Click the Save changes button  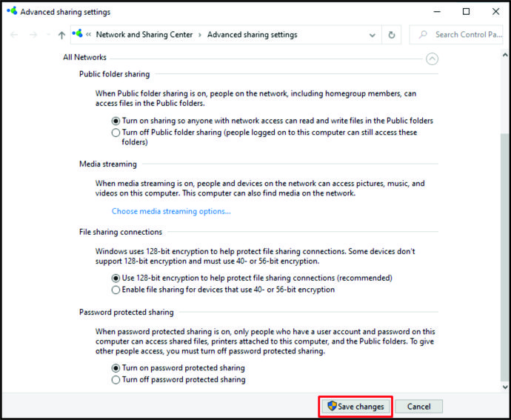click(355, 407)
